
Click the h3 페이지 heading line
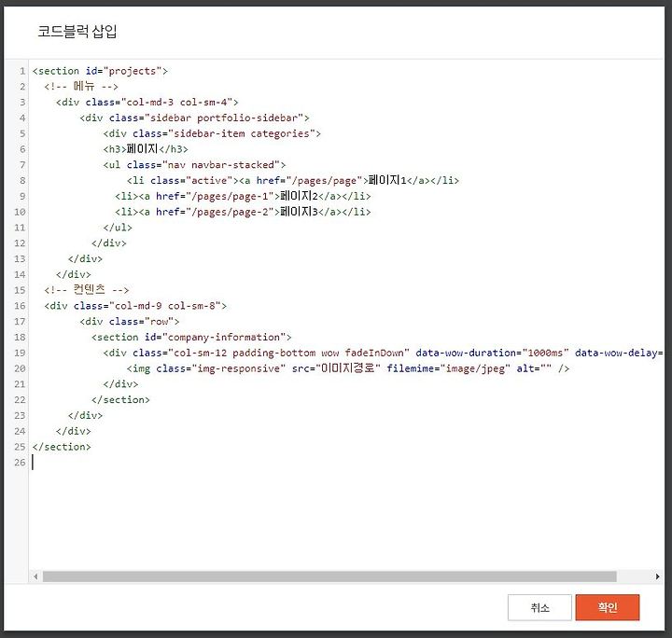point(146,149)
